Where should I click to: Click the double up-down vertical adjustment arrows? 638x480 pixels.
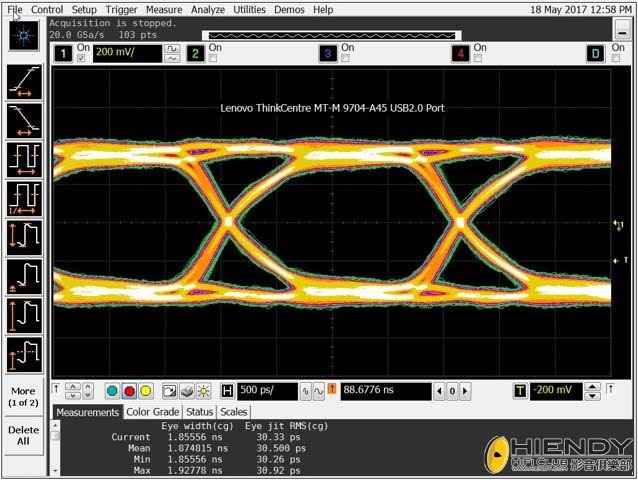73,391
